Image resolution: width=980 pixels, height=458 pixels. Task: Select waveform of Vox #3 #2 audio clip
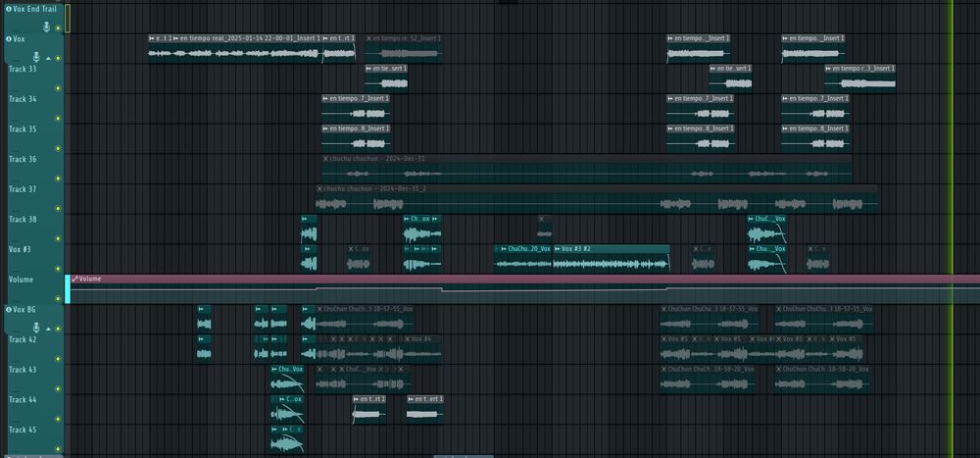pyautogui.click(x=611, y=264)
